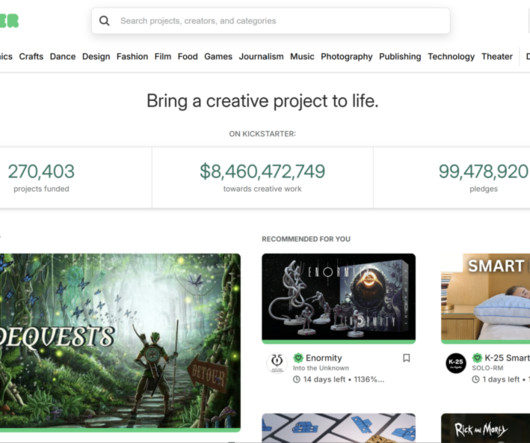Open the Enormity project thumbnail
This screenshot has width=530, height=443.
click(x=339, y=298)
